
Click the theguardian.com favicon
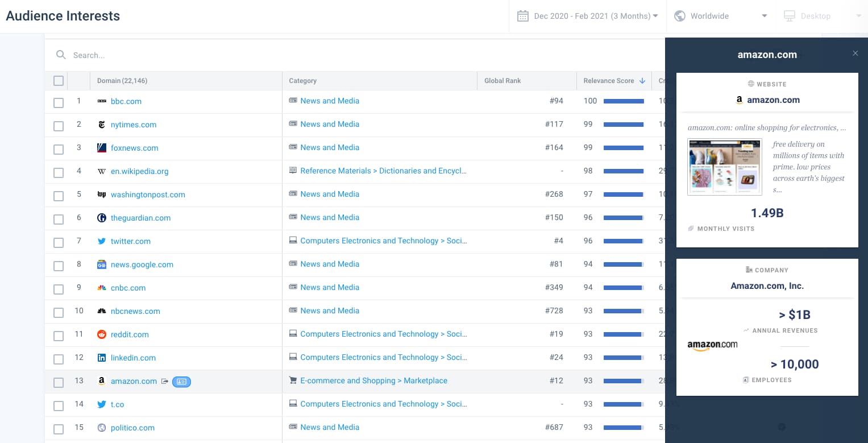click(x=102, y=218)
